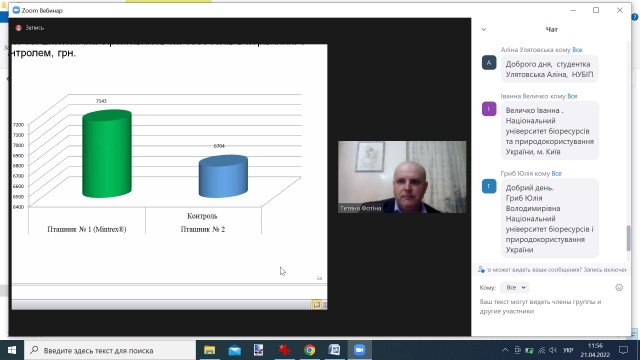Image resolution: width=640 pixels, height=360 pixels.
Task: Open the emoji picker in chat
Action: [619, 288]
